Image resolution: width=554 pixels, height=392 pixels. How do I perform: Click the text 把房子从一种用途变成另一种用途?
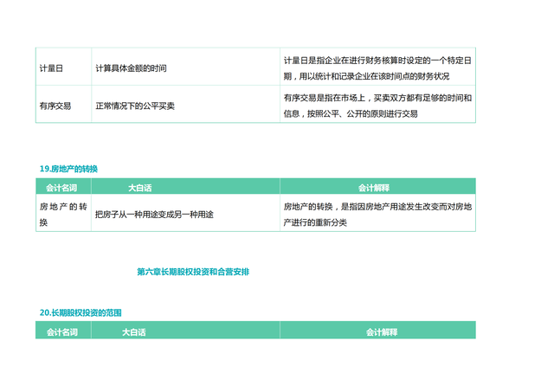pyautogui.click(x=154, y=215)
